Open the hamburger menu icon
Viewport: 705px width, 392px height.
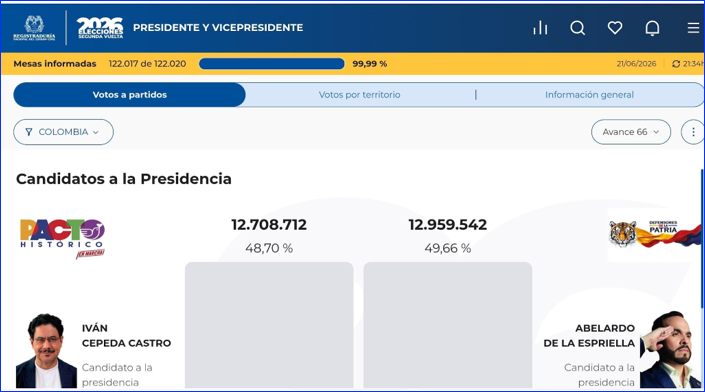click(694, 28)
